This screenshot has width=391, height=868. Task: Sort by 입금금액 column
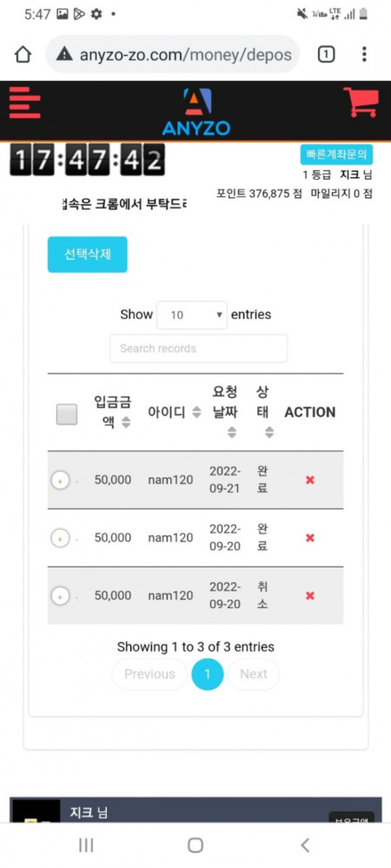tap(112, 413)
